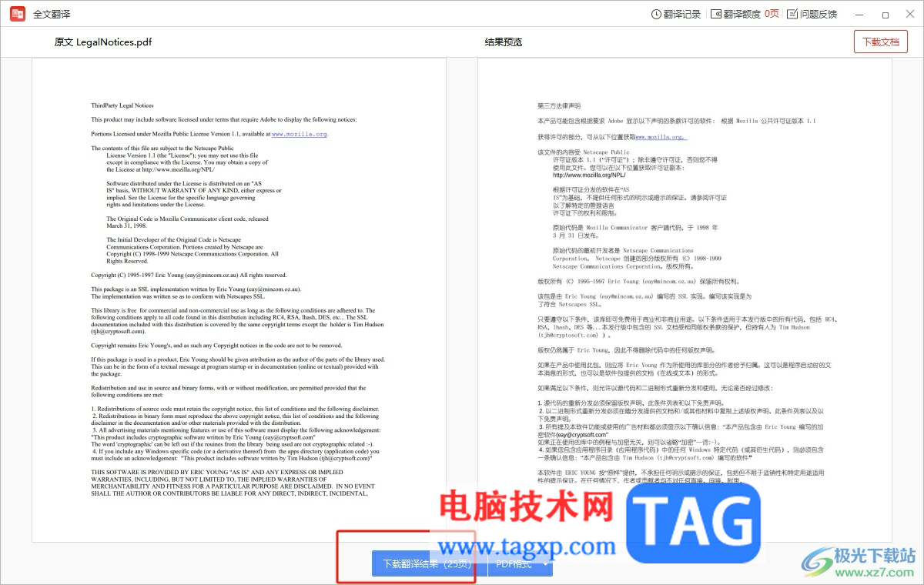This screenshot has width=924, height=585.
Task: Open 问题反馈 feedback
Action: [812, 14]
